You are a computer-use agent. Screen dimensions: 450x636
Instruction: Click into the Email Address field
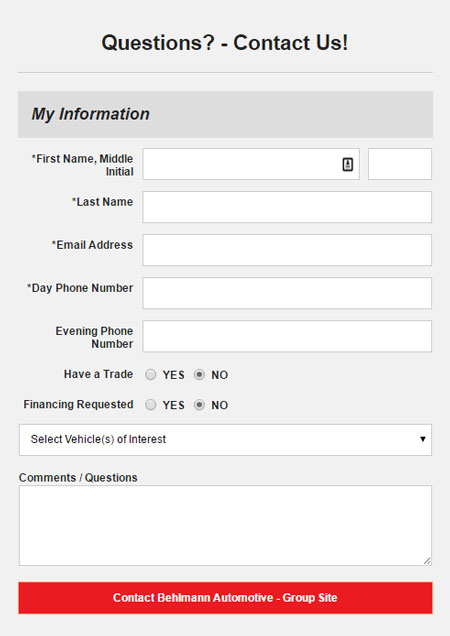point(287,250)
